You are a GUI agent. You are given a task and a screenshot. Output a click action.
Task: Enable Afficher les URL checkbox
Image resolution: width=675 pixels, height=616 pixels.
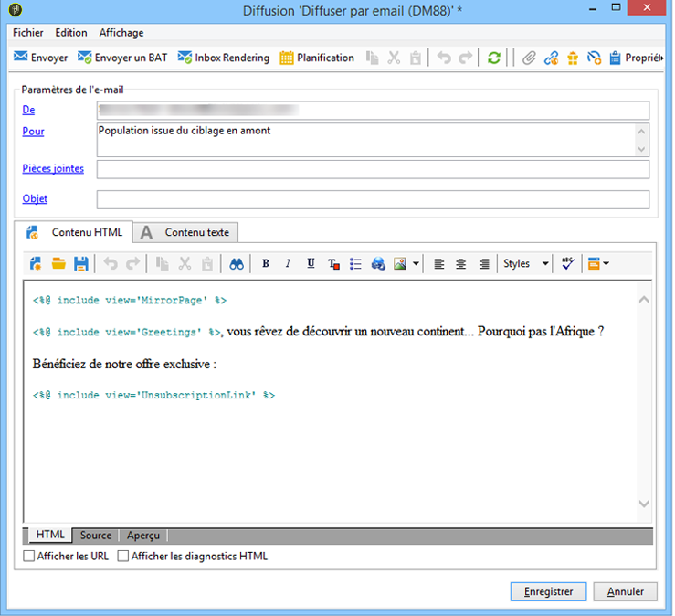click(x=29, y=556)
